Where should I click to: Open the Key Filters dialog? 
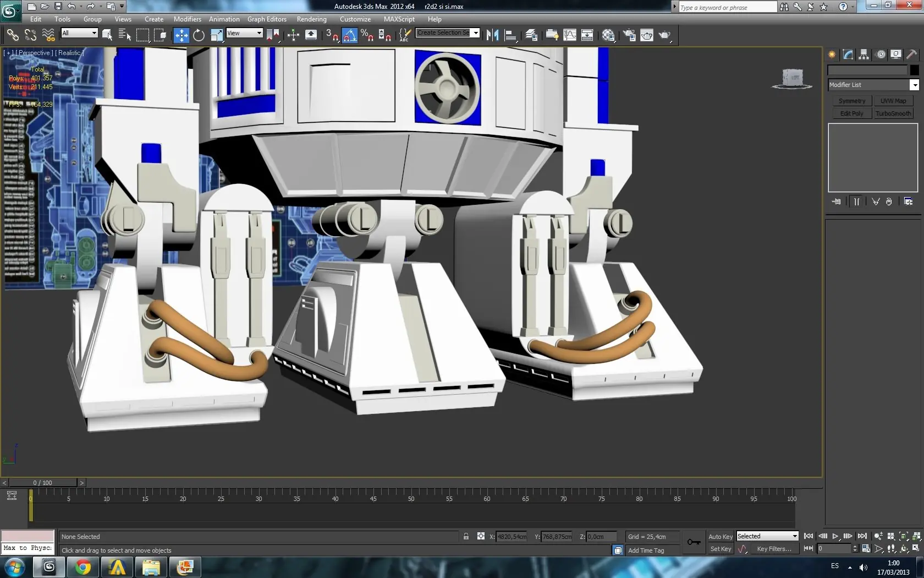(x=774, y=549)
